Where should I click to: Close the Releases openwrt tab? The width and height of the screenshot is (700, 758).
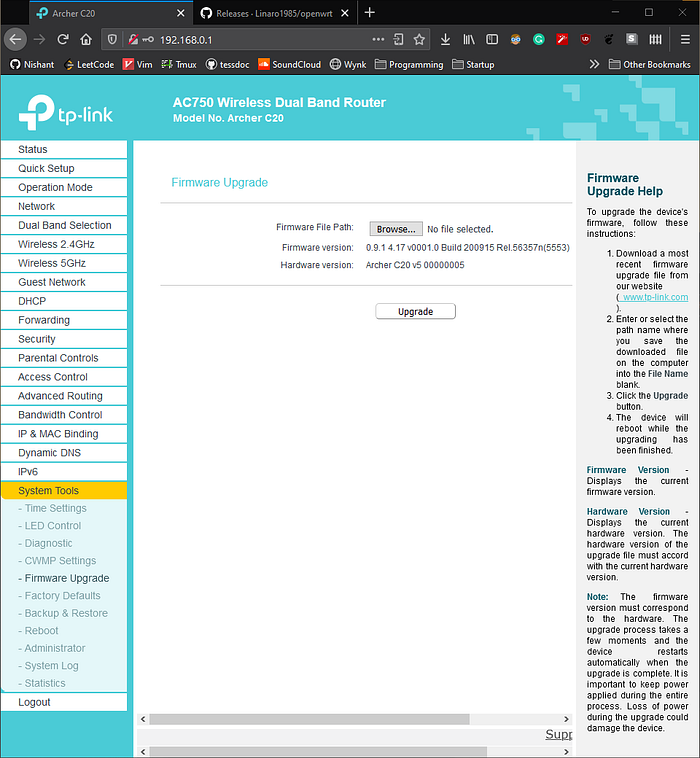345,13
